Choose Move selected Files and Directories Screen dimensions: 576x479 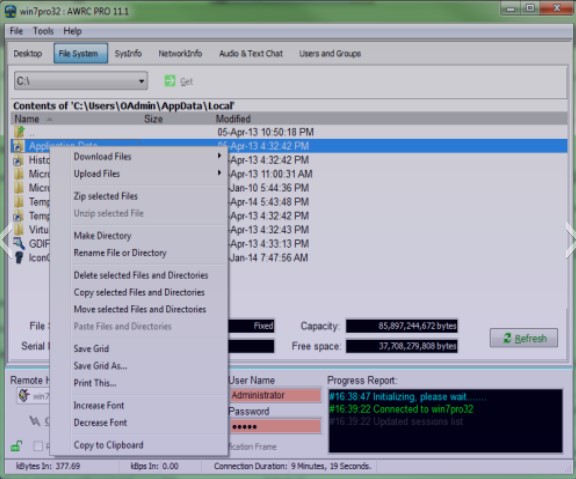click(x=140, y=309)
